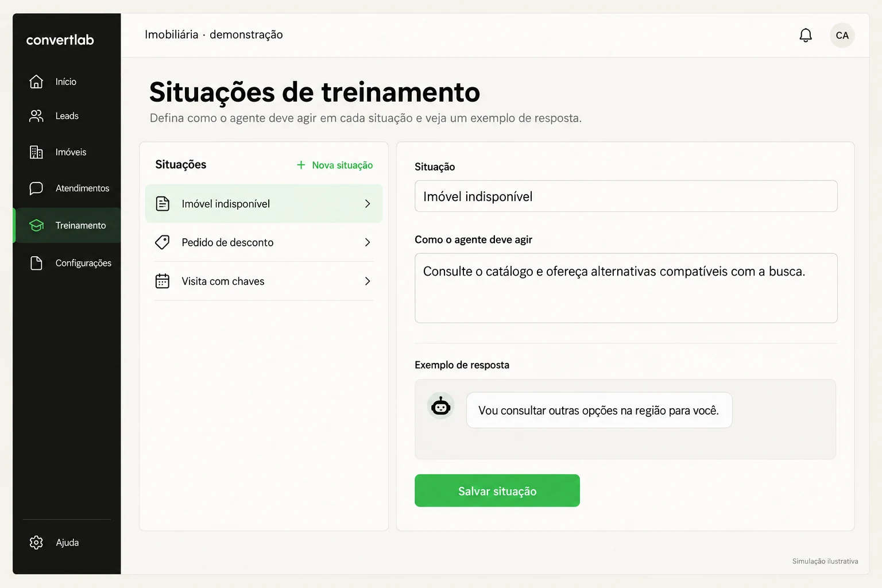Add a Nova situação
This screenshot has height=588, width=882.
(335, 165)
